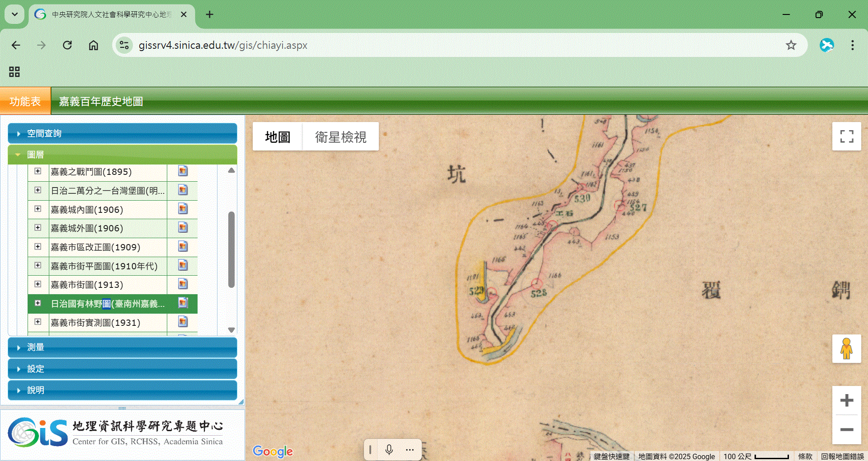Zoom in on the map

pyautogui.click(x=846, y=400)
